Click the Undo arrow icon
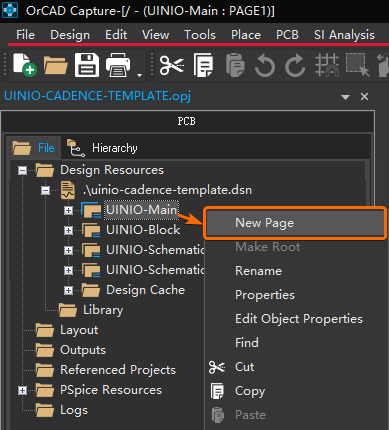The height and width of the screenshot is (430, 389). 265,65
